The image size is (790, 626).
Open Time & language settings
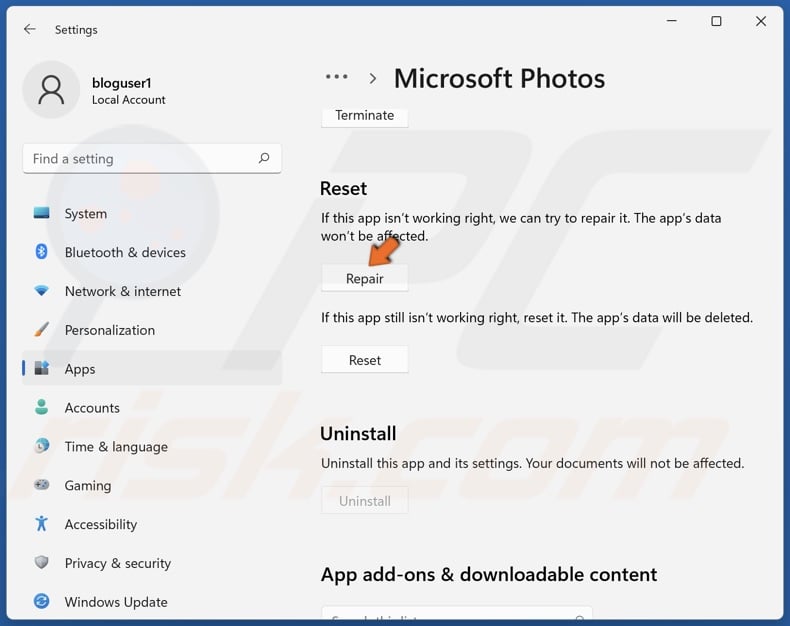click(116, 447)
